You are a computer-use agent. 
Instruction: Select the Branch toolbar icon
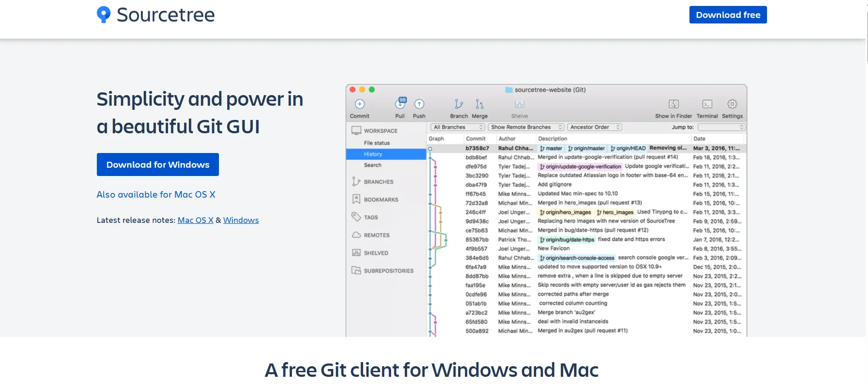pos(459,104)
